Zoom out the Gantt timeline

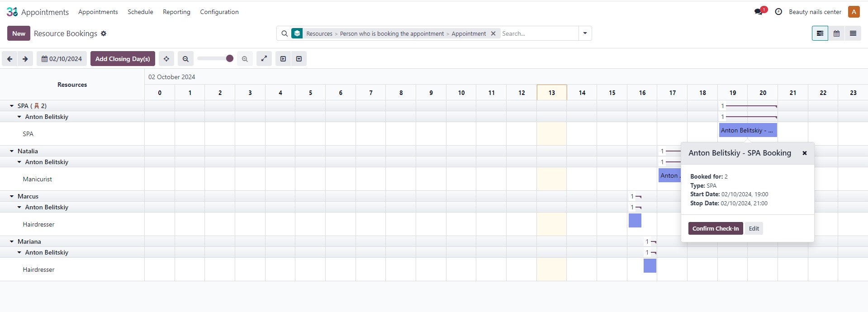pos(185,59)
